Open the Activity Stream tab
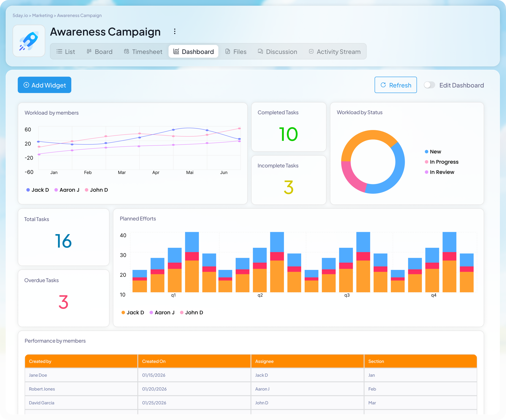The height and width of the screenshot is (420, 506). click(x=335, y=51)
